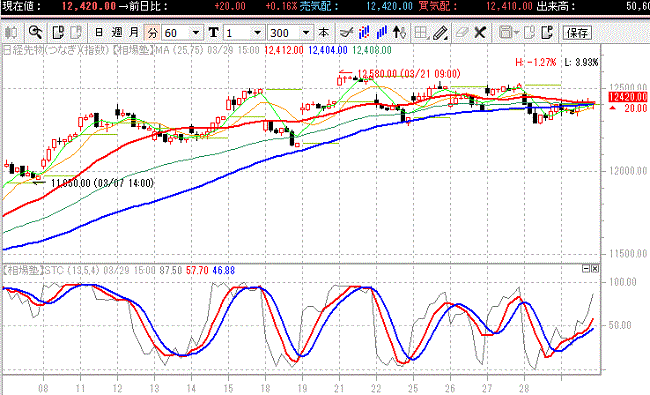The height and width of the screenshot is (395, 650).
Task: Toggle the minute (分) timeframe button
Action: 152,32
